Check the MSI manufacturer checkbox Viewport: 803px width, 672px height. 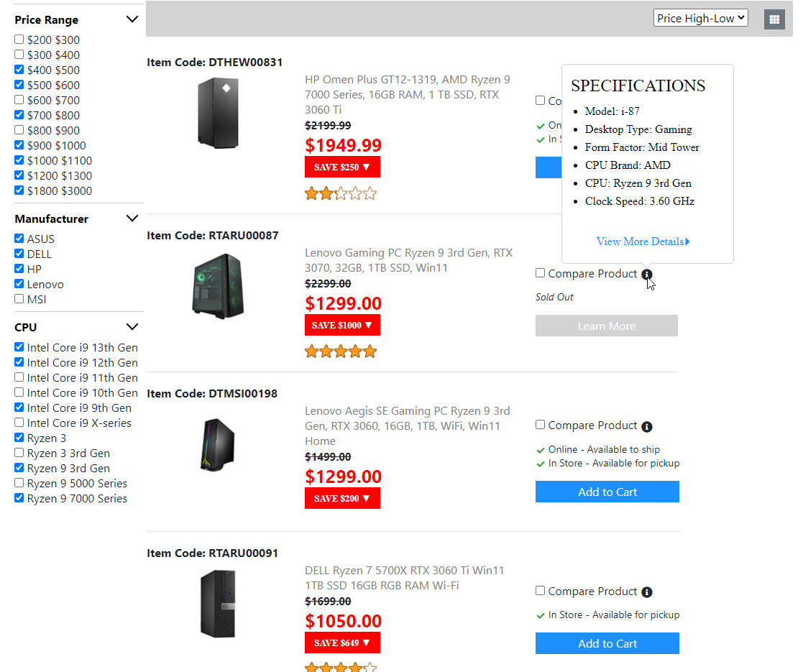[19, 299]
